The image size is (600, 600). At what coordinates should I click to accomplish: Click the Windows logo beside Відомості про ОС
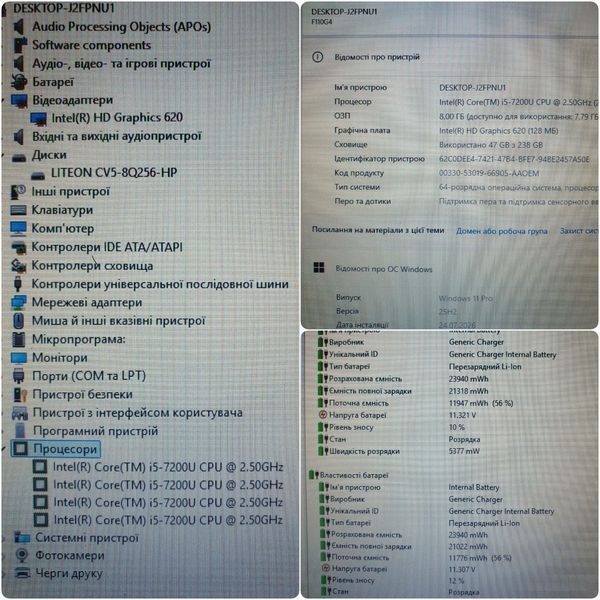click(319, 267)
